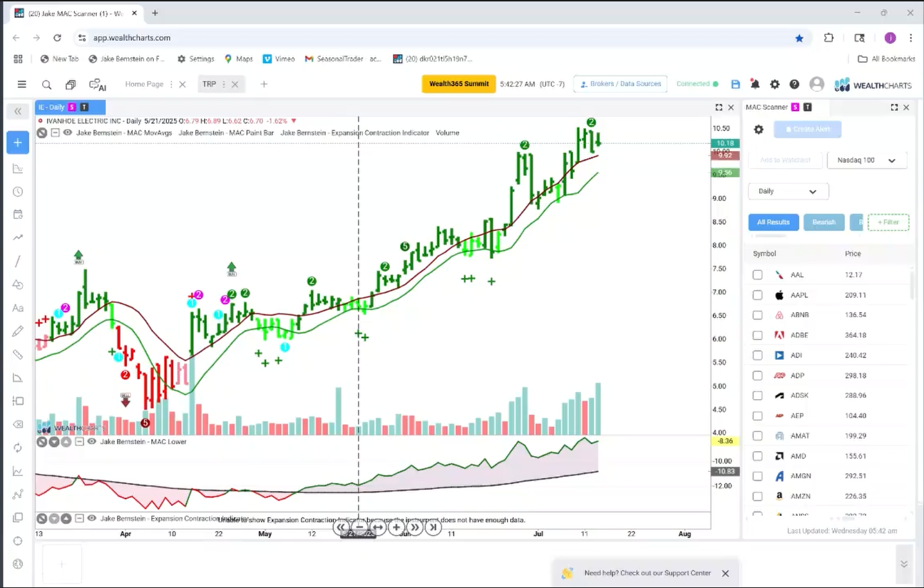Image resolution: width=924 pixels, height=588 pixels.
Task: Tick the ADBE row checkbox
Action: [x=757, y=335]
